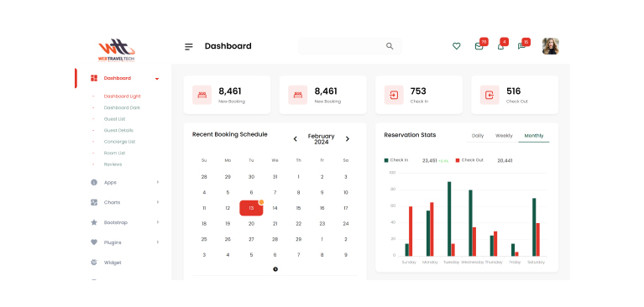The width and height of the screenshot is (644, 307).
Task: Switch to the Weekly stats tab
Action: 504,135
